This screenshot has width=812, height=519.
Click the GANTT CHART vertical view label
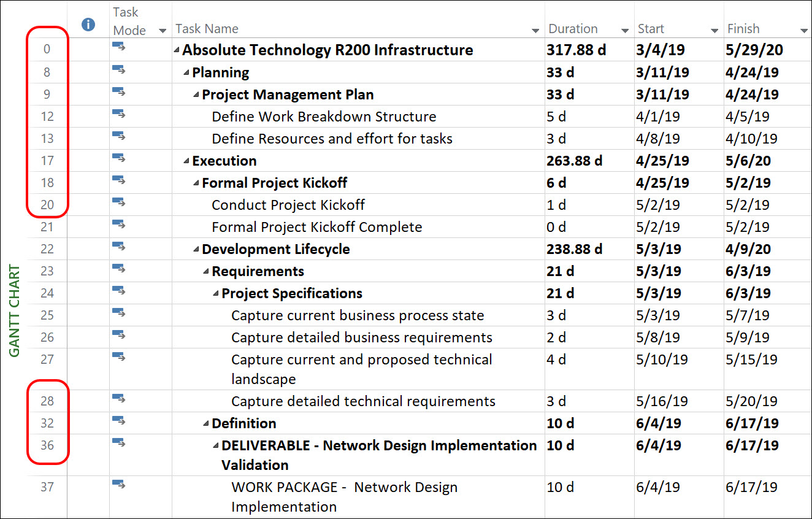pos(15,311)
